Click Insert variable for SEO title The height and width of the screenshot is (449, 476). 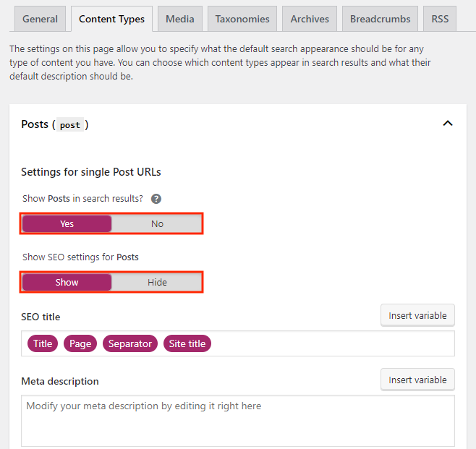point(417,315)
